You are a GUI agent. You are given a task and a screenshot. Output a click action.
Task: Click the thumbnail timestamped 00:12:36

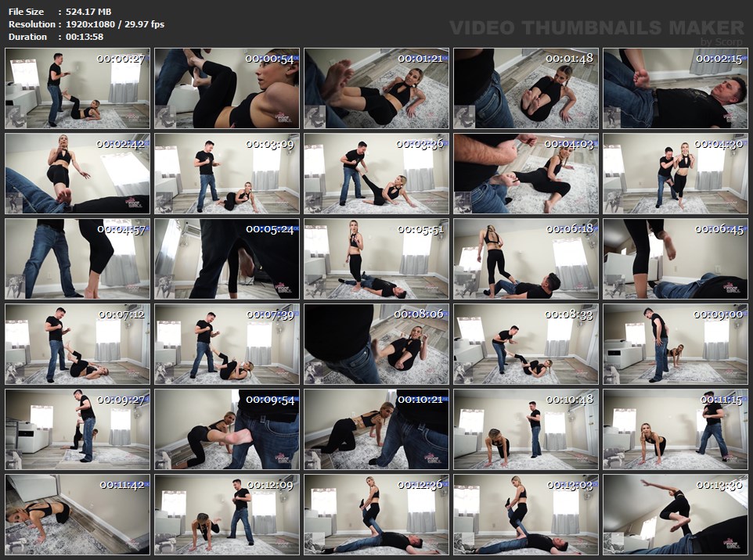(376, 515)
